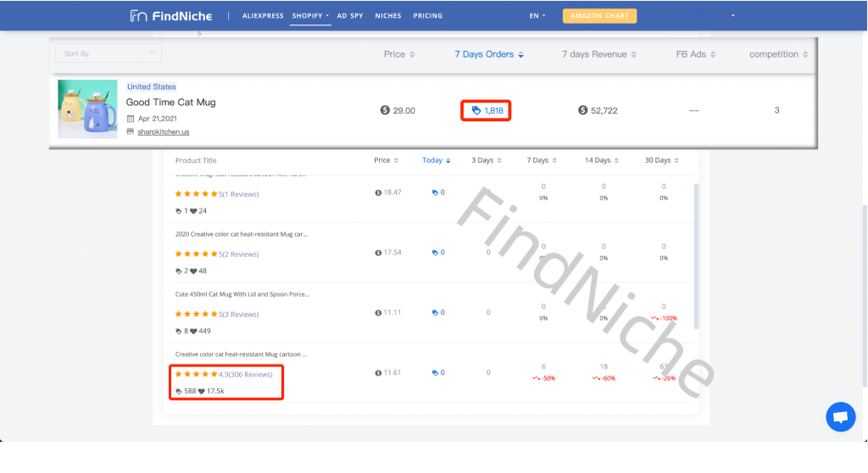Click the inner table vertical scrollbar
Viewport: 868px width, 473px height.
pos(696,256)
